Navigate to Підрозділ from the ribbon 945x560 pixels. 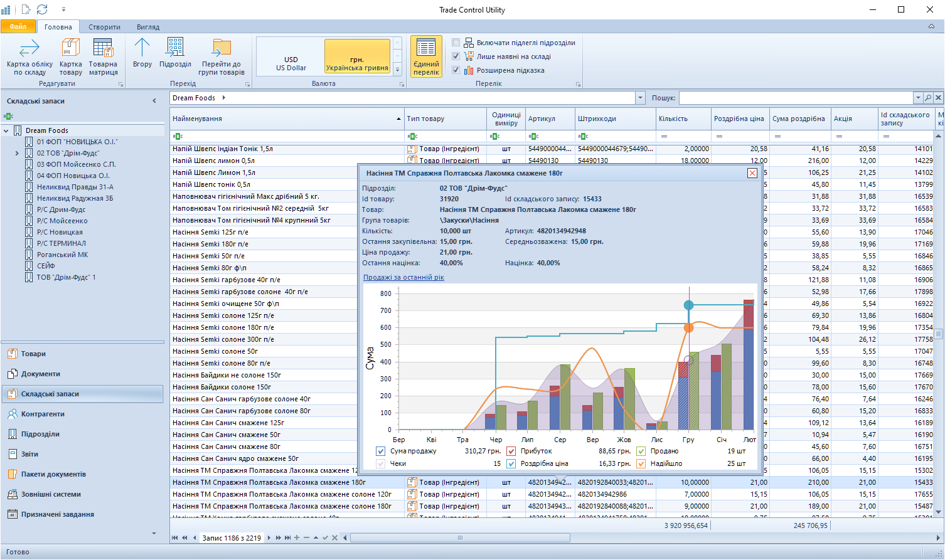[175, 53]
